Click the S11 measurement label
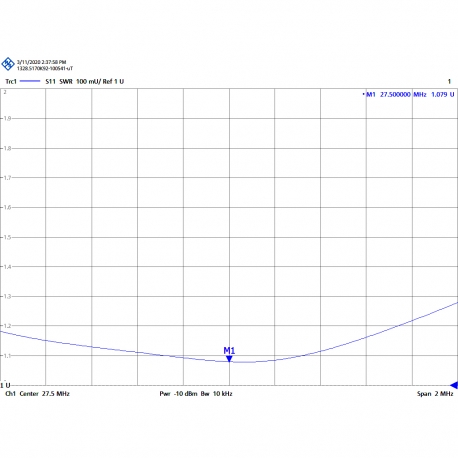458x458 pixels. 50,81
